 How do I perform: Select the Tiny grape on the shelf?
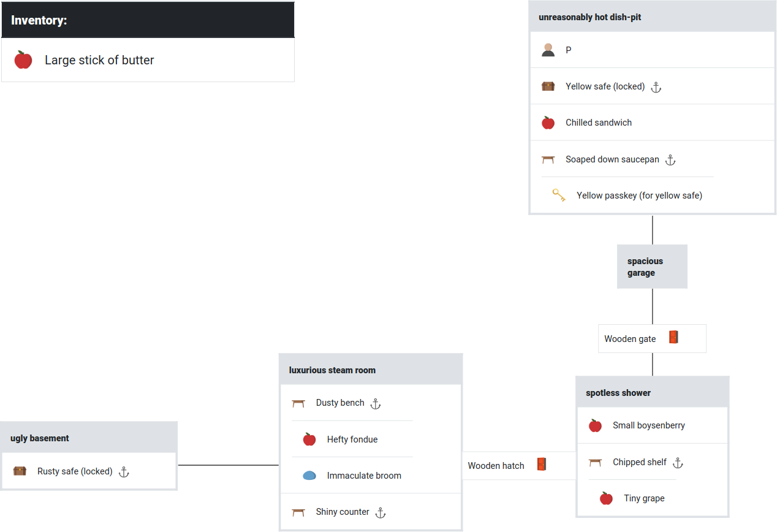tap(643, 498)
